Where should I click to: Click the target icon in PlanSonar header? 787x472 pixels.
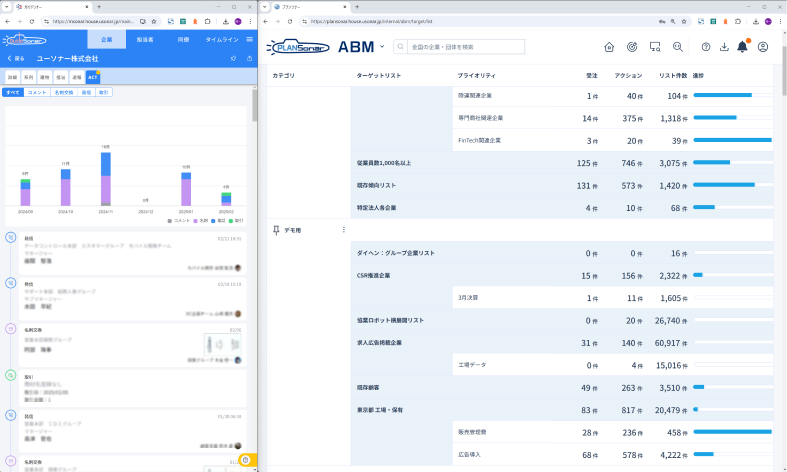632,47
